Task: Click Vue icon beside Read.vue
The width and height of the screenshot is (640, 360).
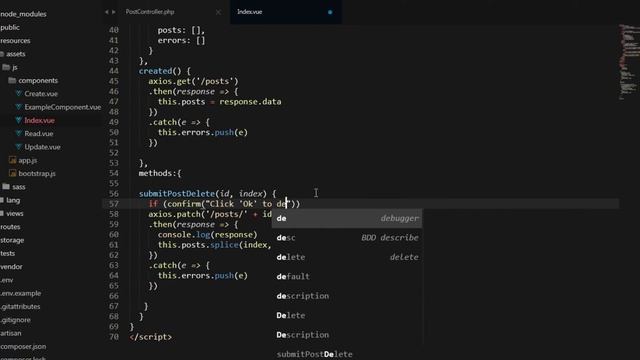Action: (x=18, y=133)
